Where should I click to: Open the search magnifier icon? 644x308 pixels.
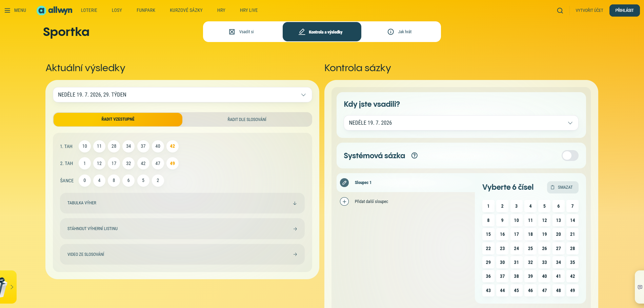pos(560,11)
